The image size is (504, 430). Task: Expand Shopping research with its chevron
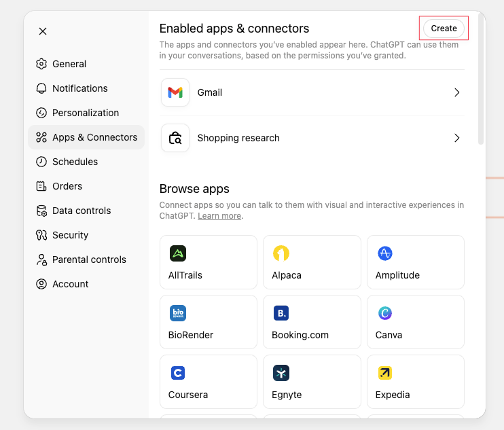[456, 138]
